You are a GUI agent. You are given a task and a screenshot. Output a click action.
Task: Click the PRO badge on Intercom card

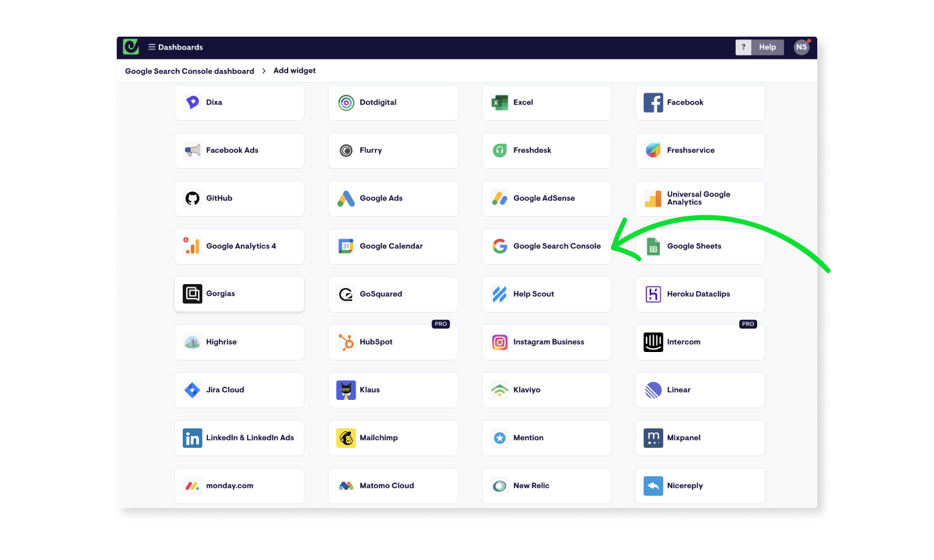[748, 324]
